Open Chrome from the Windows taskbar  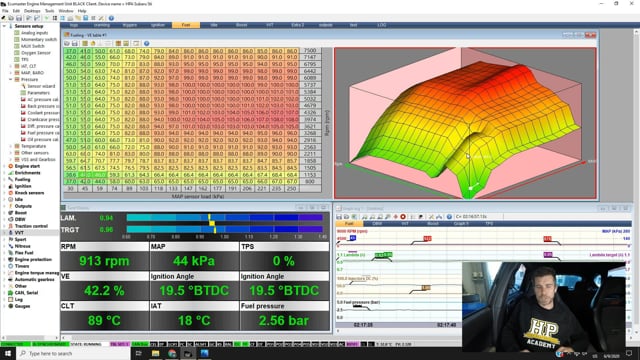click(x=172, y=353)
